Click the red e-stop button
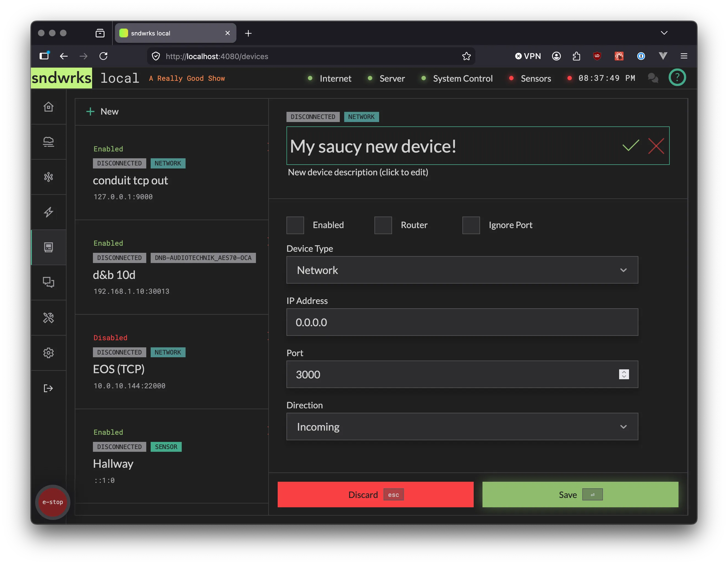The image size is (728, 565). (53, 502)
